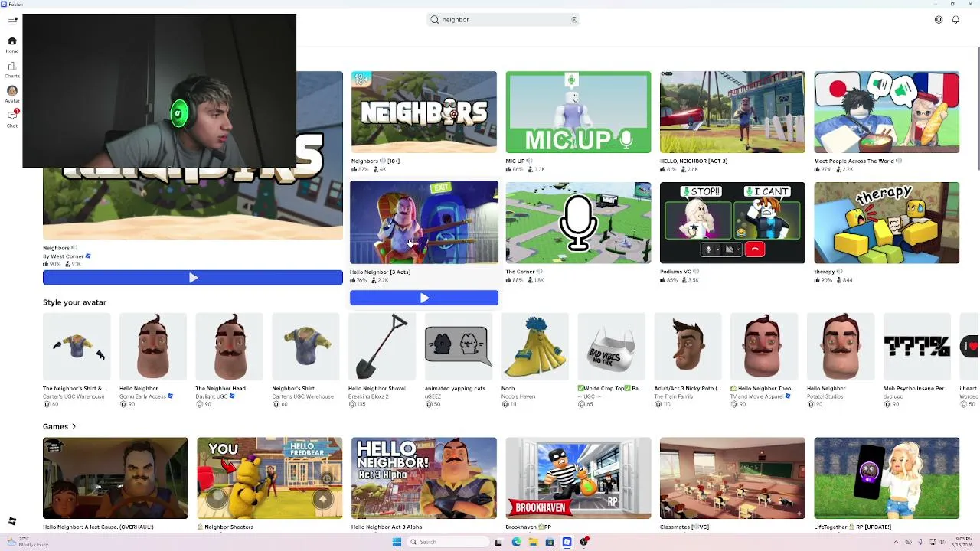Switch to Roblox in the taskbar
This screenshot has height=551, width=980.
point(567,542)
